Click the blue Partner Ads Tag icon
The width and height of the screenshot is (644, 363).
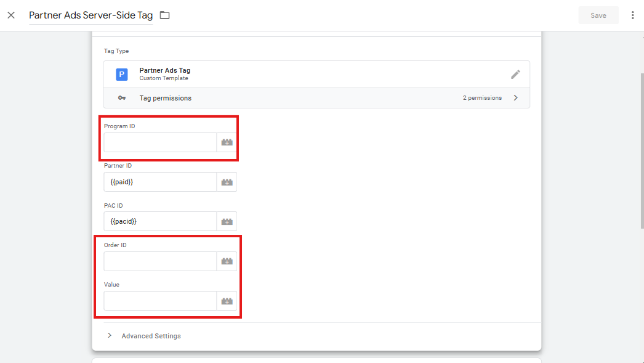[121, 75]
